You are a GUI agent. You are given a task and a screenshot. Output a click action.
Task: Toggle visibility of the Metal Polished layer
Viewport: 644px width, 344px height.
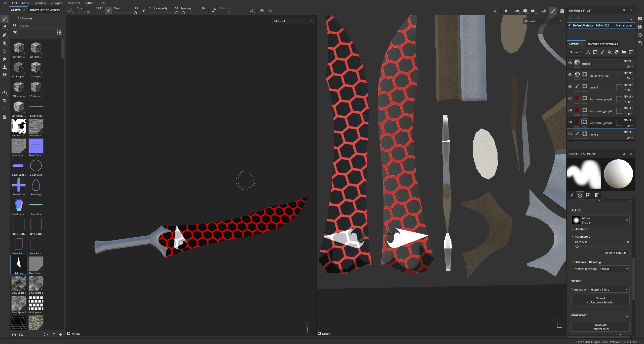pos(570,75)
